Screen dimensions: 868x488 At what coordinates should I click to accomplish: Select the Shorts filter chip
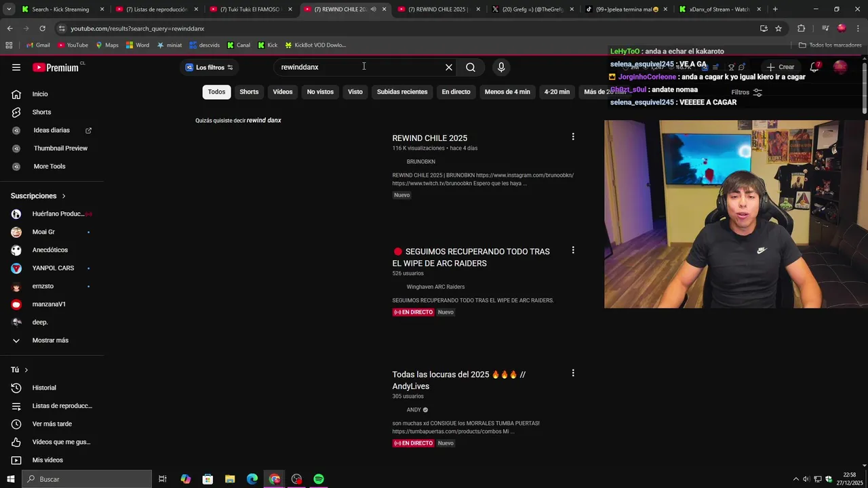249,91
